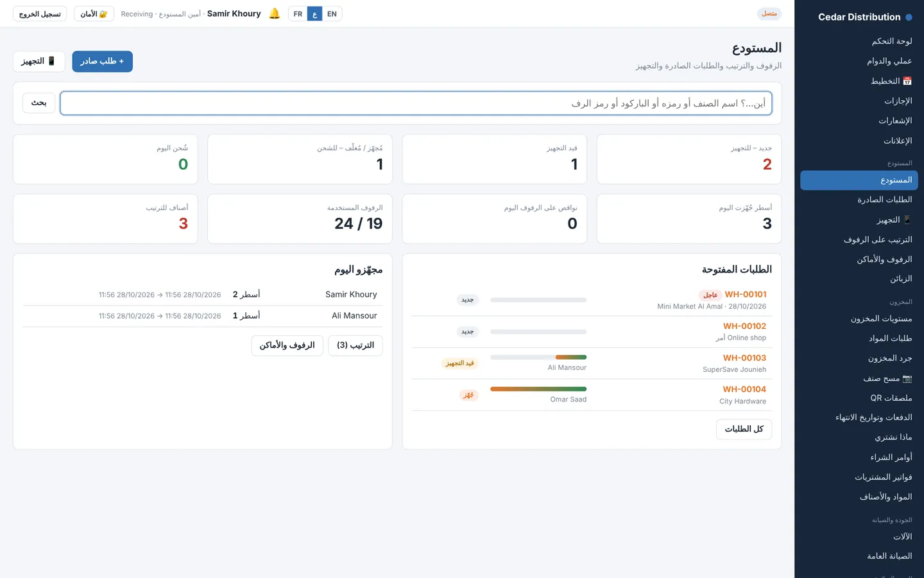Focus the warehouse item search field

pyautogui.click(x=416, y=103)
